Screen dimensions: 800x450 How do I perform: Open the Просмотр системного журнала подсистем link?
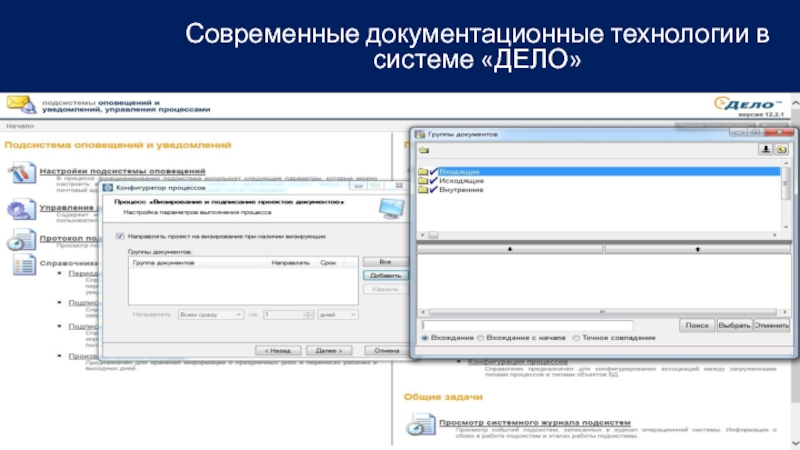pos(535,422)
